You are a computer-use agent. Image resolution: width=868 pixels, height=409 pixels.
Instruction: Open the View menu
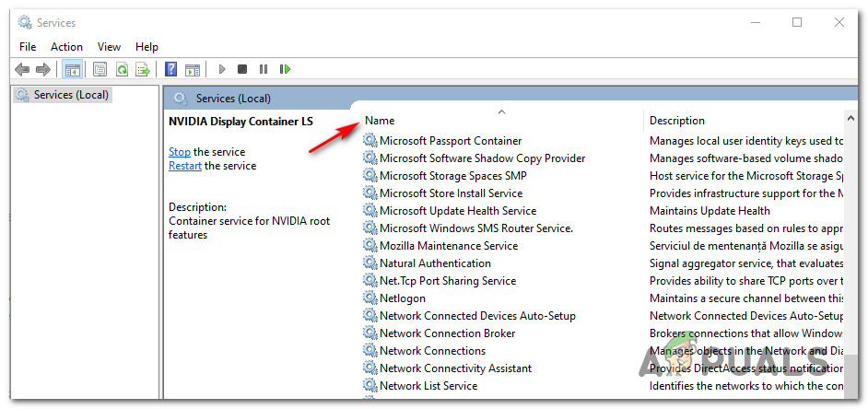point(109,46)
